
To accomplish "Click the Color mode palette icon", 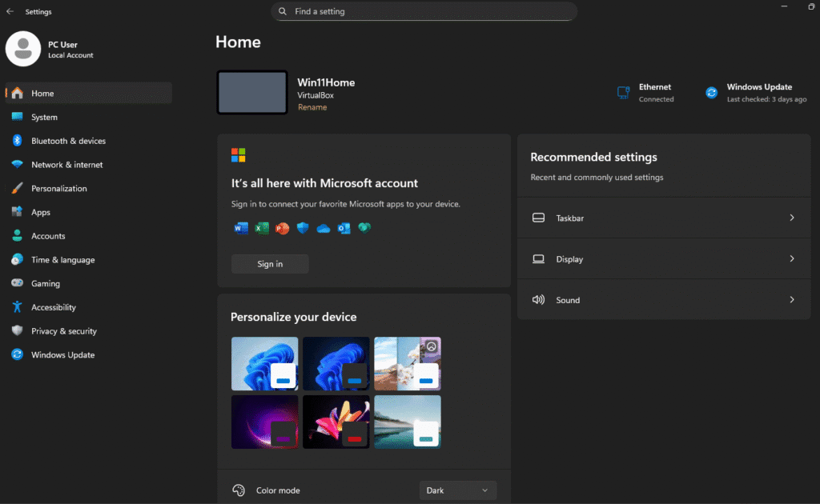I will [238, 490].
